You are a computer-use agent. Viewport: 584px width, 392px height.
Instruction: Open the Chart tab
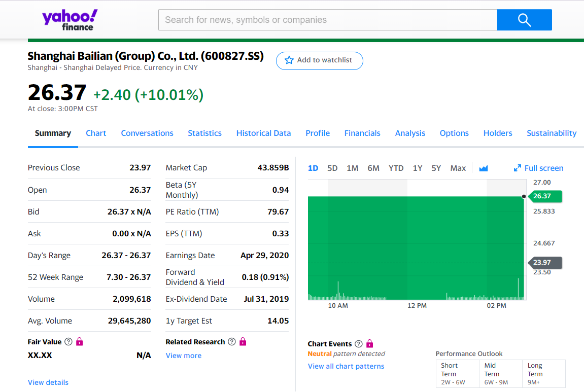pyautogui.click(x=96, y=133)
